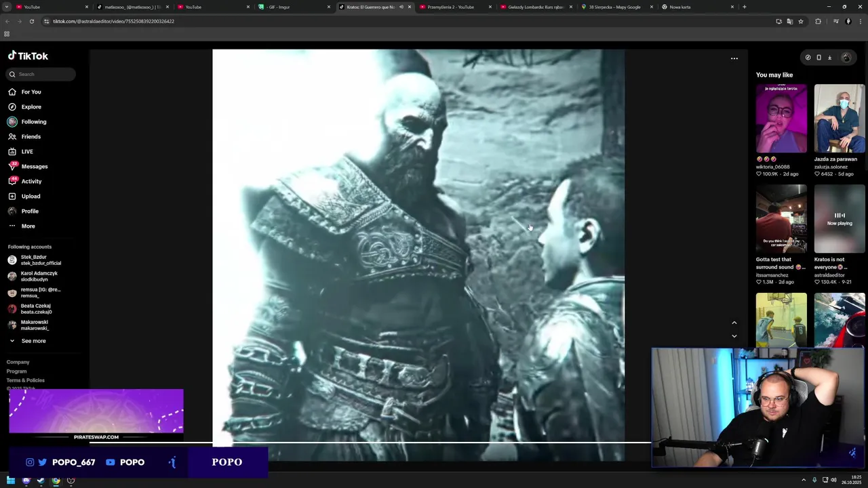This screenshot has height=488, width=868.
Task: Go to Following page
Action: coord(27,121)
